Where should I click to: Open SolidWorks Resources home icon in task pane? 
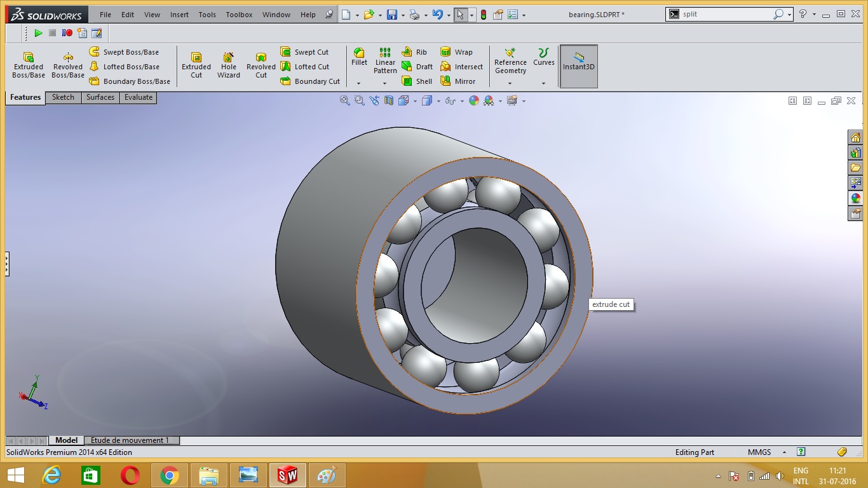point(855,138)
